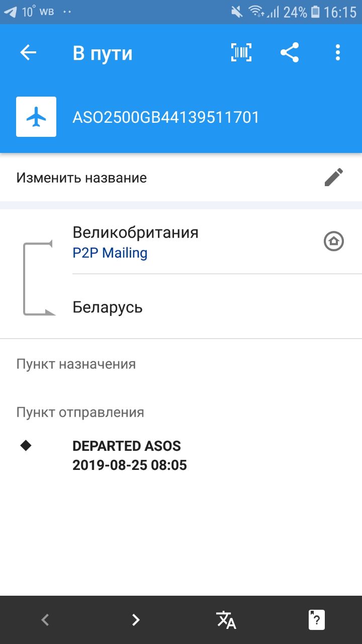Select tracking number ASO2500GB44139511701
Screen dimensions: 362x644
pos(166,117)
